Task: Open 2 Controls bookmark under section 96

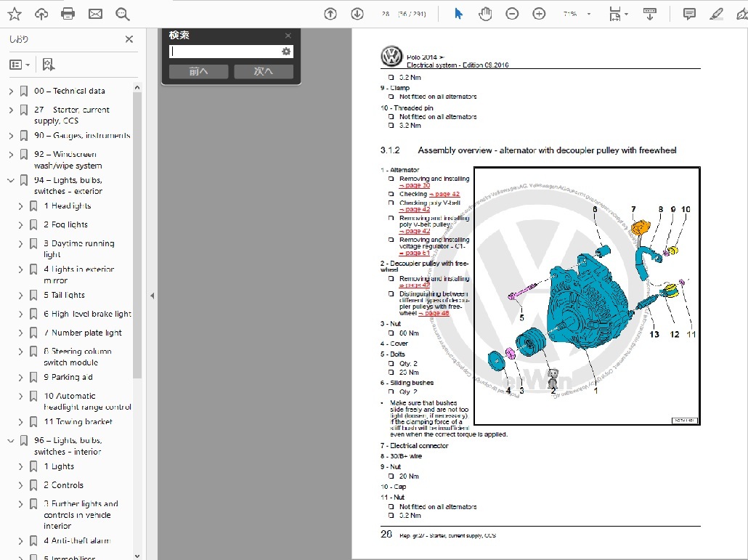Action: (63, 485)
